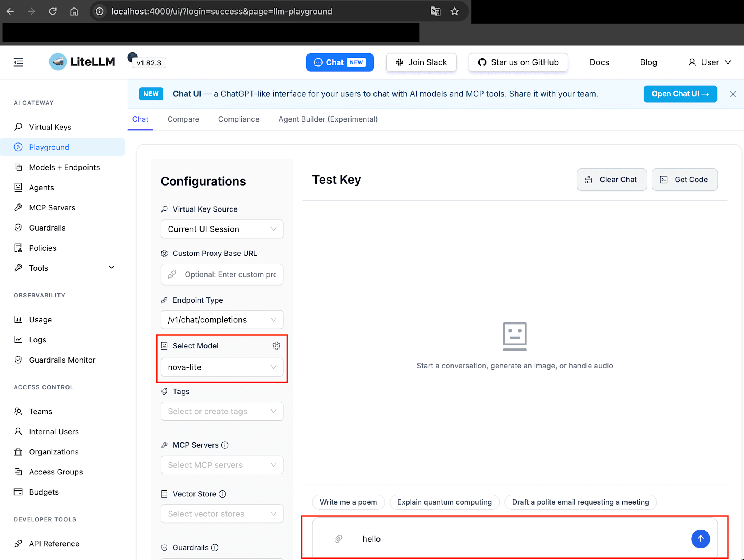Open Models + Endpoints page

62,167
